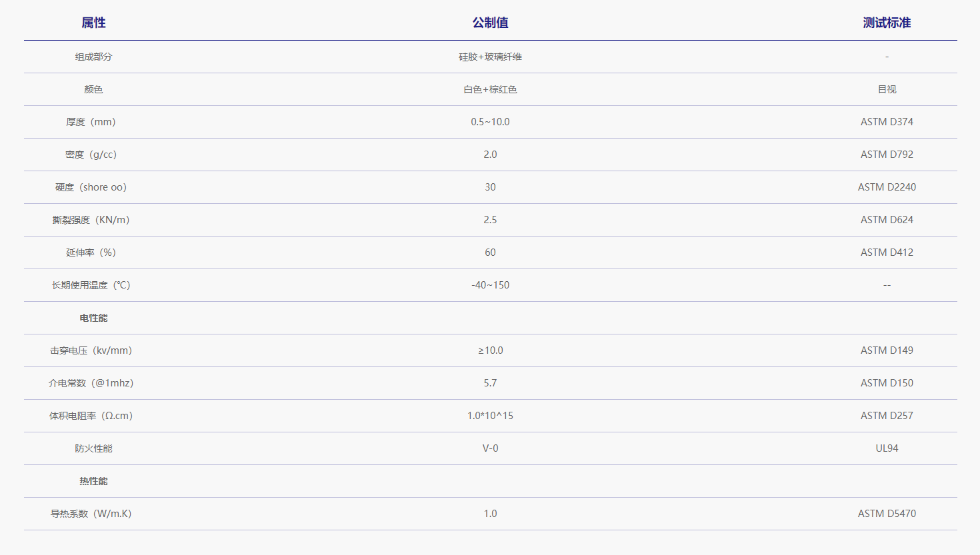The image size is (980, 555).
Task: Select the 击穿电压 (kv/mm) label
Action: tap(91, 350)
